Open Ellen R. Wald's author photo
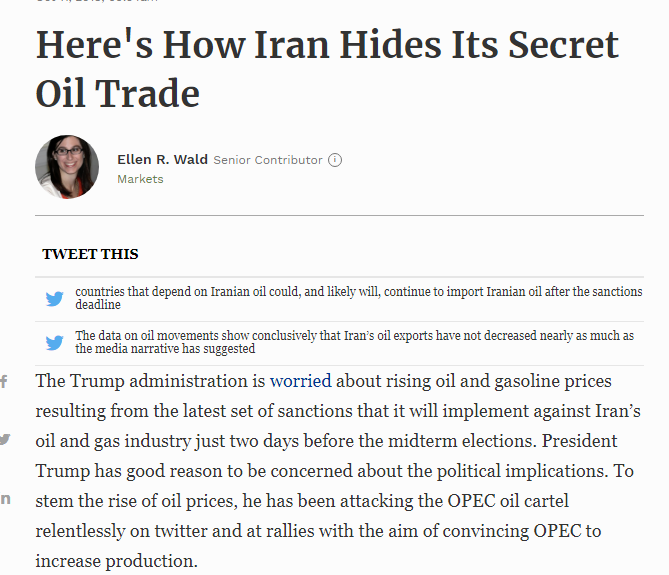The image size is (669, 575). click(x=67, y=167)
